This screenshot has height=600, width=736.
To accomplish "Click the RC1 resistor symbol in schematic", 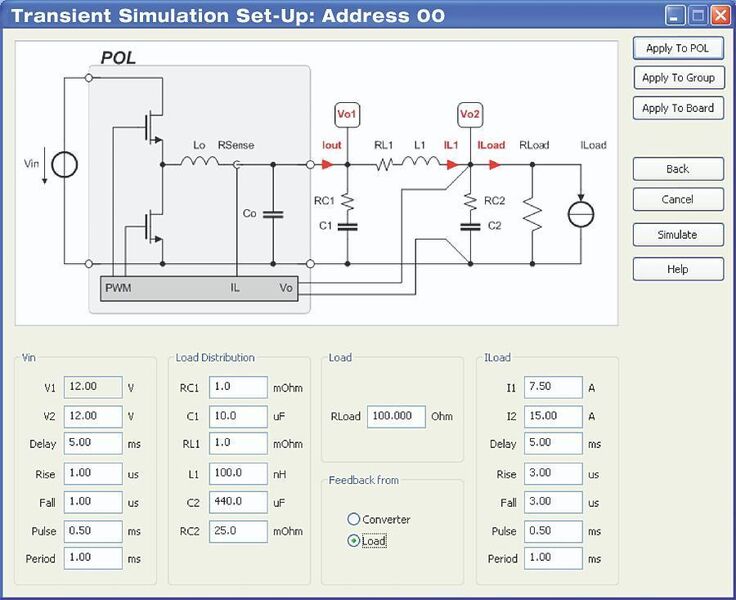I will coord(347,201).
